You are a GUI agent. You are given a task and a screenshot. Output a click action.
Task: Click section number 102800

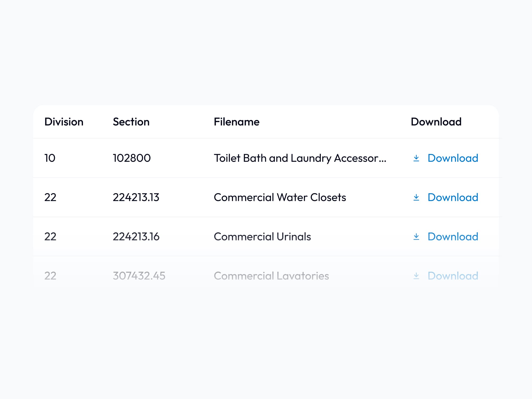pyautogui.click(x=132, y=158)
